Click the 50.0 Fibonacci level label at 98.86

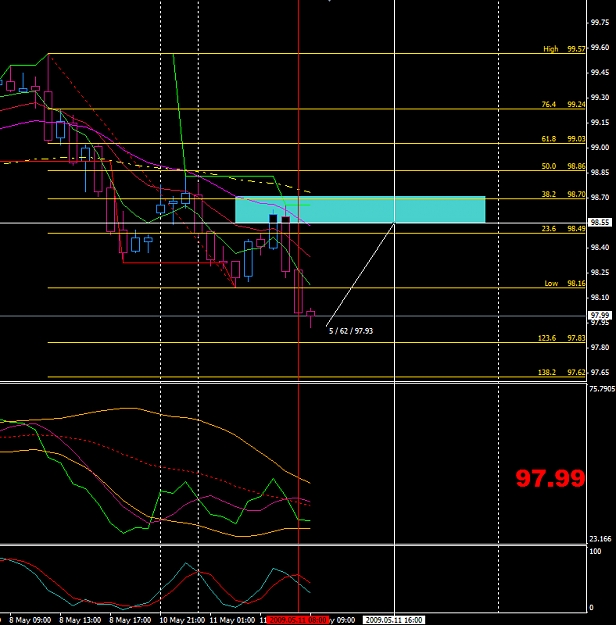(563, 166)
